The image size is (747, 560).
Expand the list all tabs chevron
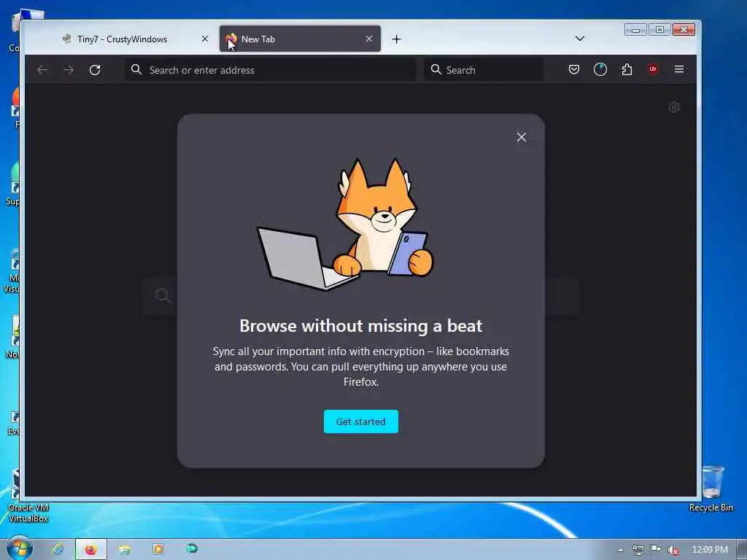(579, 39)
